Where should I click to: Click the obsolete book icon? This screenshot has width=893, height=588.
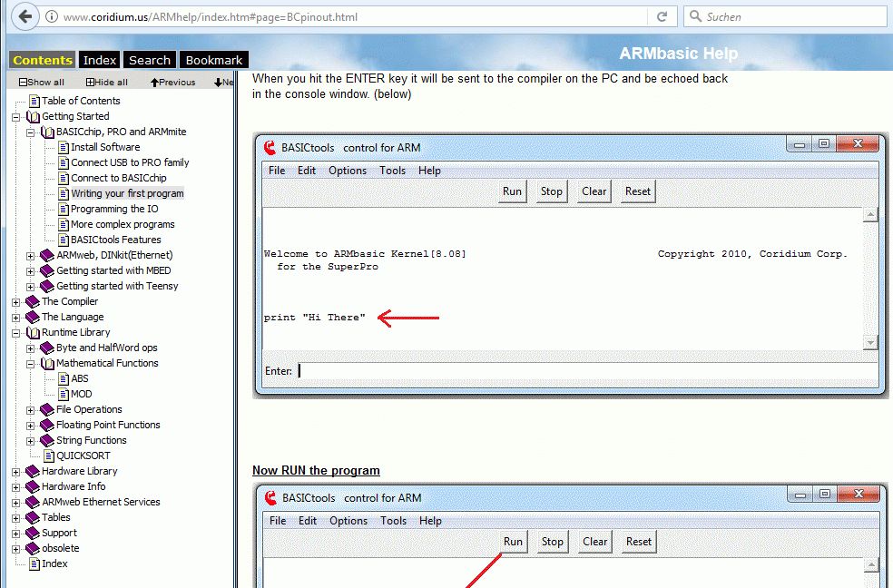33,549
